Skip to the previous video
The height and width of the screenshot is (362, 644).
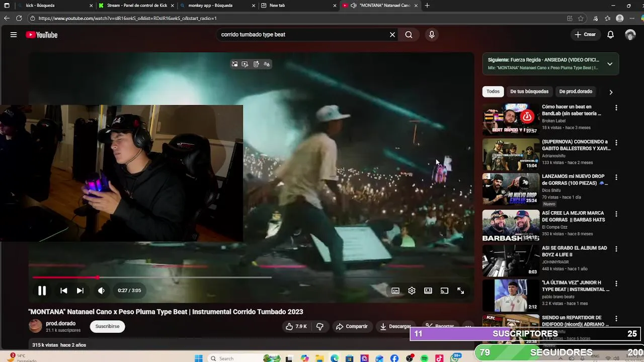coord(64,291)
